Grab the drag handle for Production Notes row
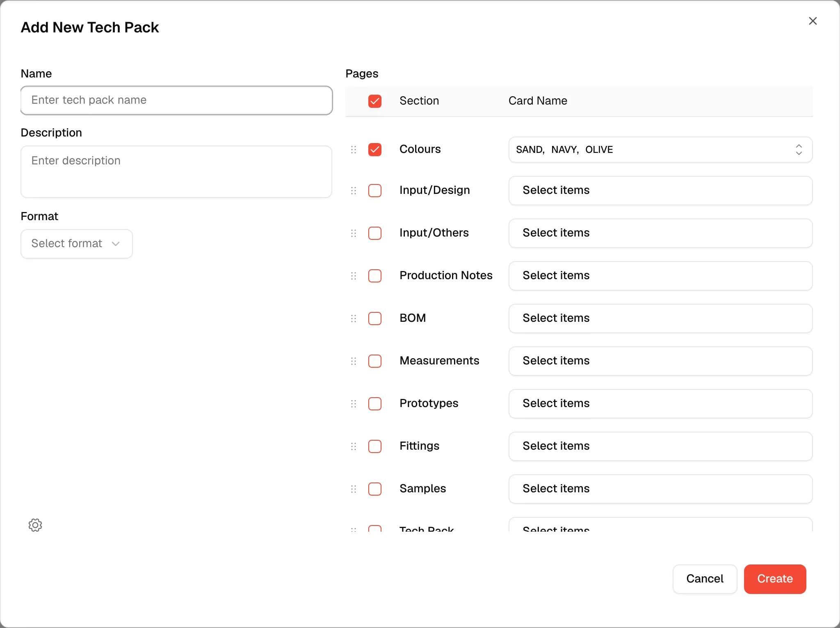The width and height of the screenshot is (840, 628). 354,276
